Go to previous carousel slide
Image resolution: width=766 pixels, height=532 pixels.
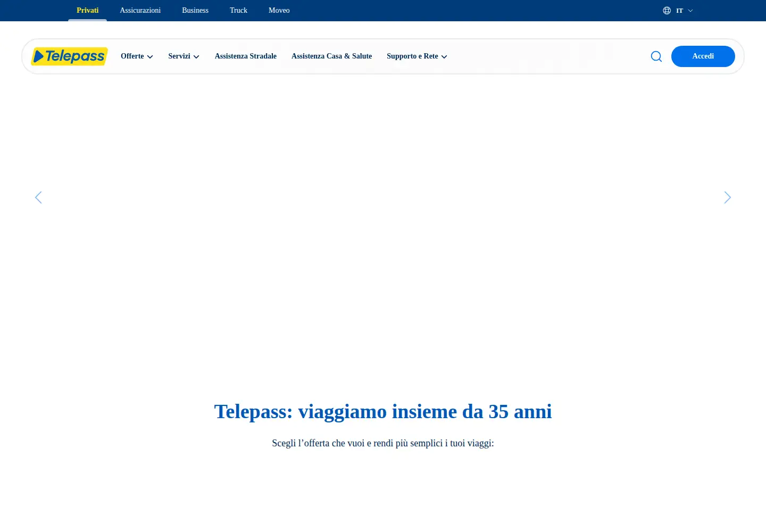[38, 197]
